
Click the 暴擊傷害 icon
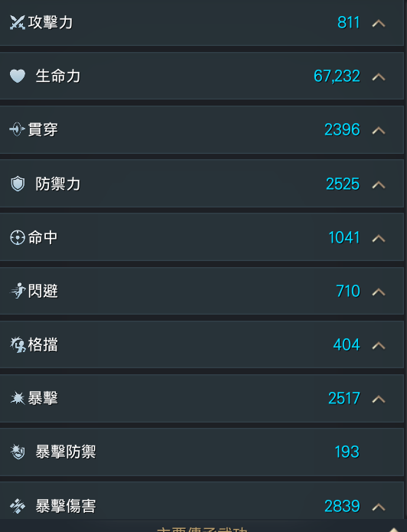18,506
